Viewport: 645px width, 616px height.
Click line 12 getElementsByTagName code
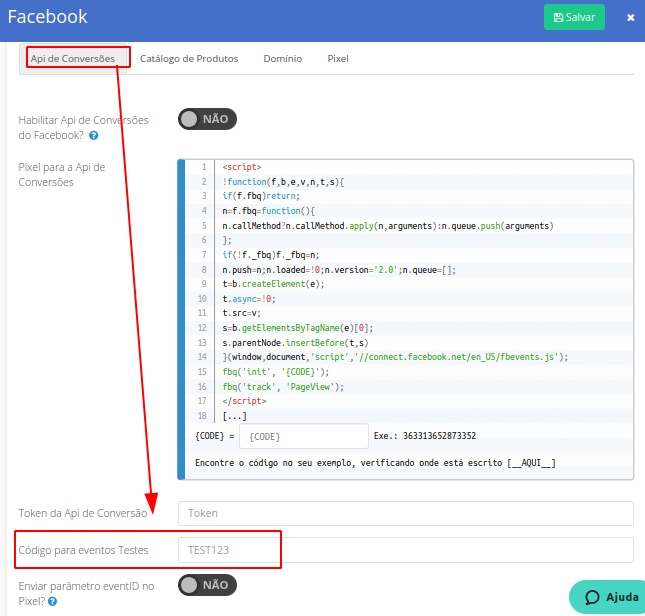click(298, 328)
